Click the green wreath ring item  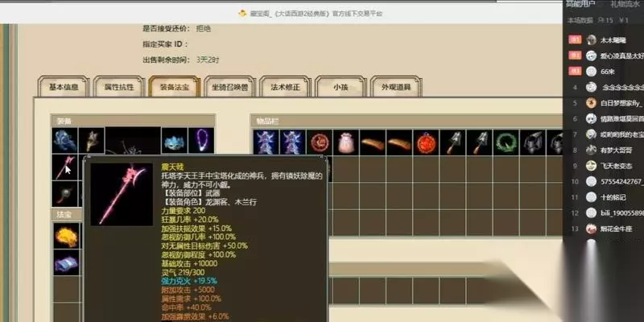point(506,142)
